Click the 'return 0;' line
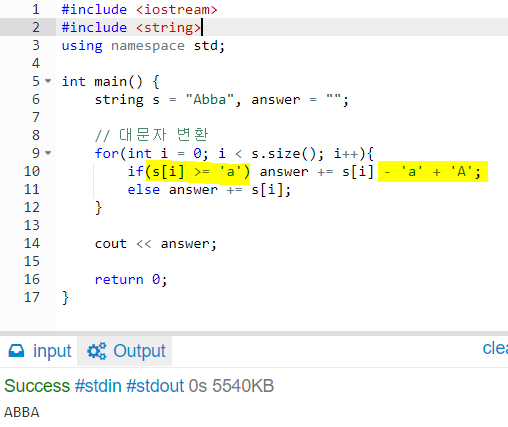This screenshot has width=508, height=427. point(131,280)
